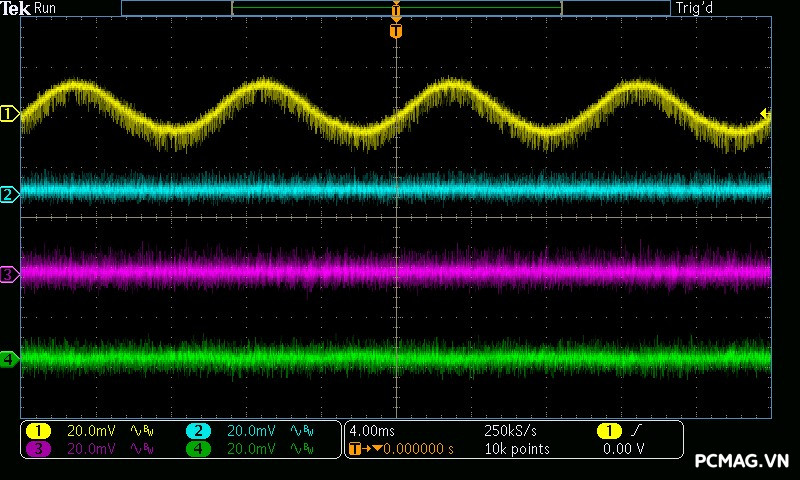This screenshot has width=800, height=480.
Task: Click the channel 2 cyan ground marker
Action: coord(9,194)
